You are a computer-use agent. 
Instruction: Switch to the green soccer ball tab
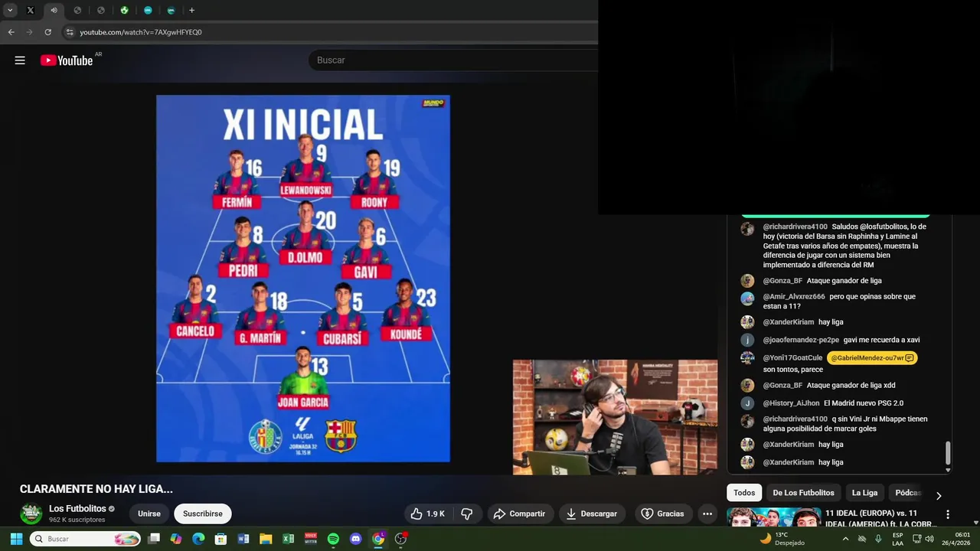[124, 11]
